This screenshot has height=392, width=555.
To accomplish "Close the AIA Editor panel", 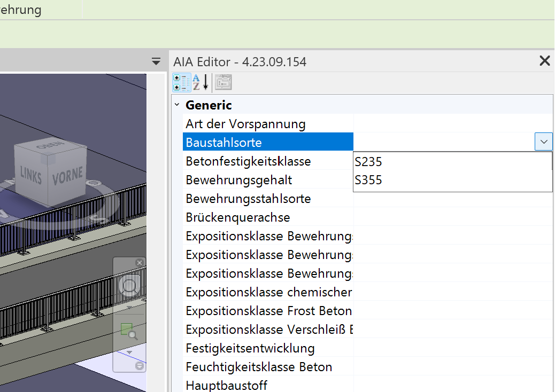I will pos(544,61).
